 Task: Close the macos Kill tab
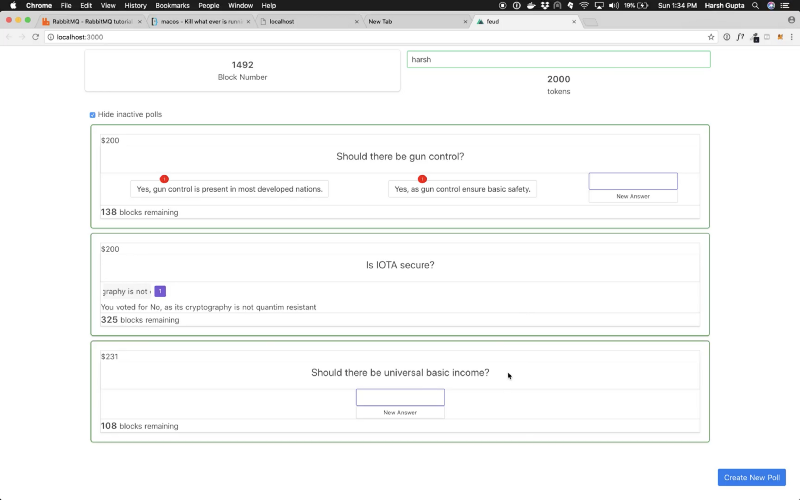point(248,21)
